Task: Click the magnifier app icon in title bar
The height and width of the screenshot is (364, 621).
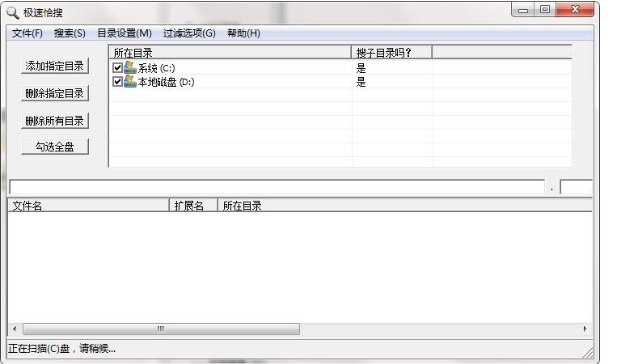Action: pos(13,12)
